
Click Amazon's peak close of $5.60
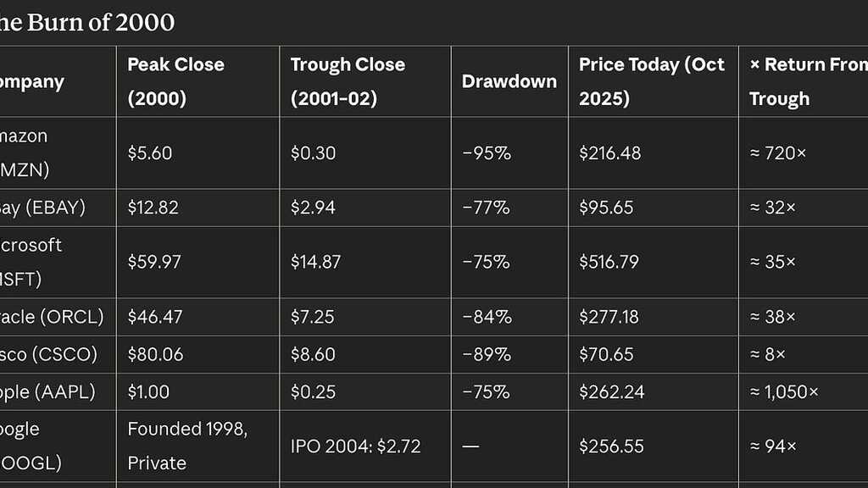click(x=150, y=153)
